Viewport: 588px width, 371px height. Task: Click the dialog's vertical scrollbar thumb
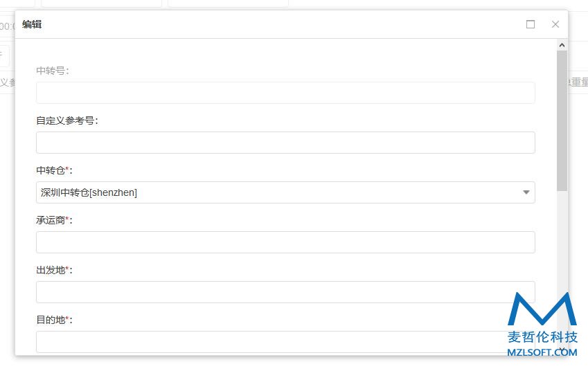pyautogui.click(x=562, y=120)
